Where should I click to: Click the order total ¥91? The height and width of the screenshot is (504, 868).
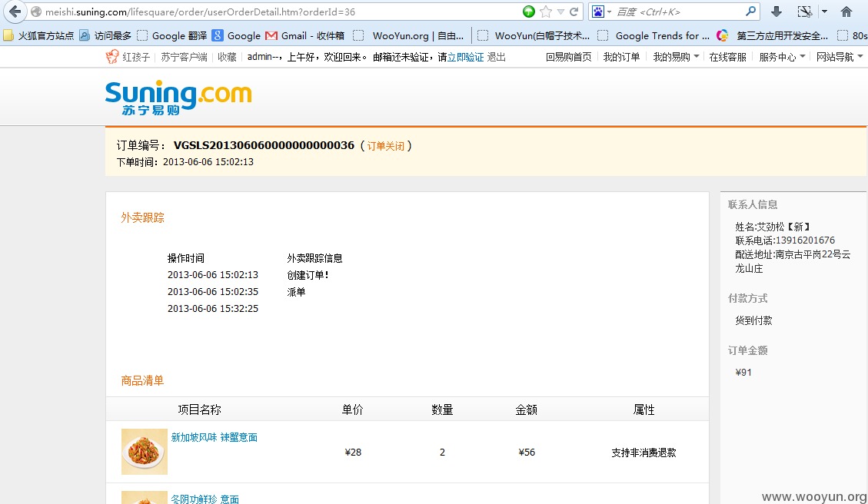coord(743,373)
